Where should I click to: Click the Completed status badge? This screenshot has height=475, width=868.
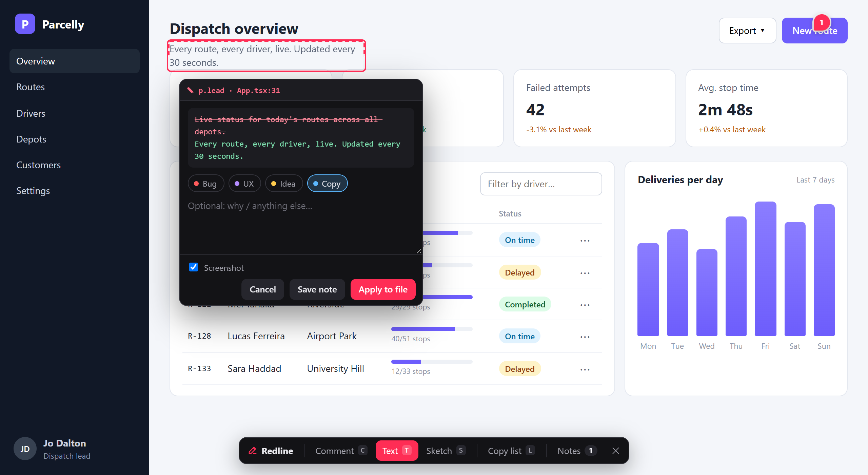coord(525,304)
